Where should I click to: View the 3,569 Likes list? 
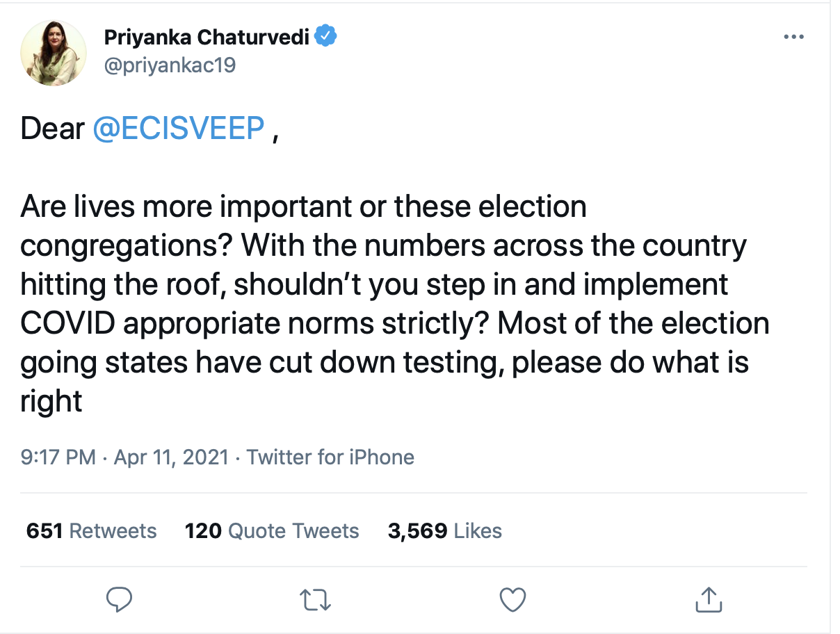click(445, 531)
